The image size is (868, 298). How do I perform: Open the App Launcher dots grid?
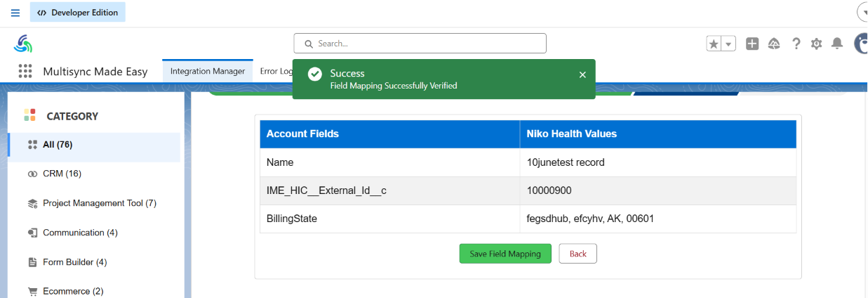pyautogui.click(x=26, y=71)
